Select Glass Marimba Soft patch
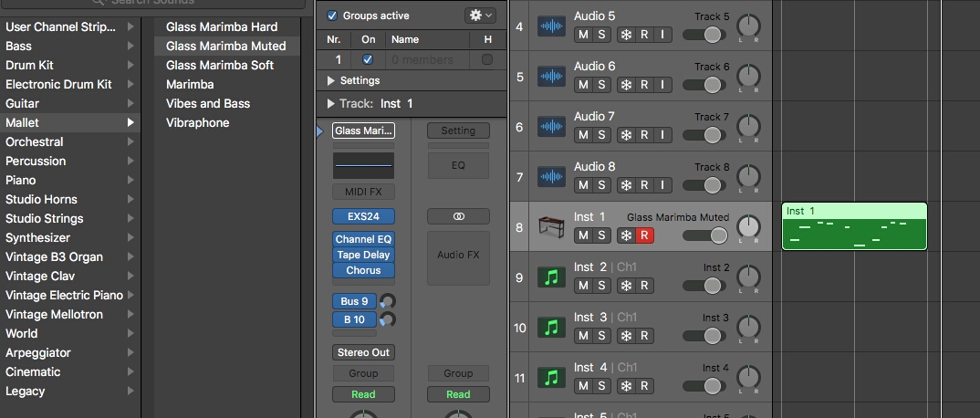The height and width of the screenshot is (418, 980). pos(219,65)
